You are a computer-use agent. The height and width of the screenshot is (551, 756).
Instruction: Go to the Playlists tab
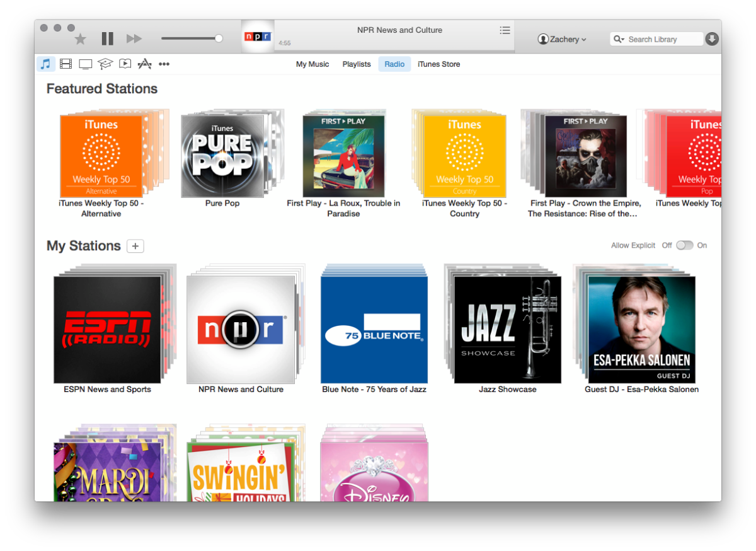point(357,64)
